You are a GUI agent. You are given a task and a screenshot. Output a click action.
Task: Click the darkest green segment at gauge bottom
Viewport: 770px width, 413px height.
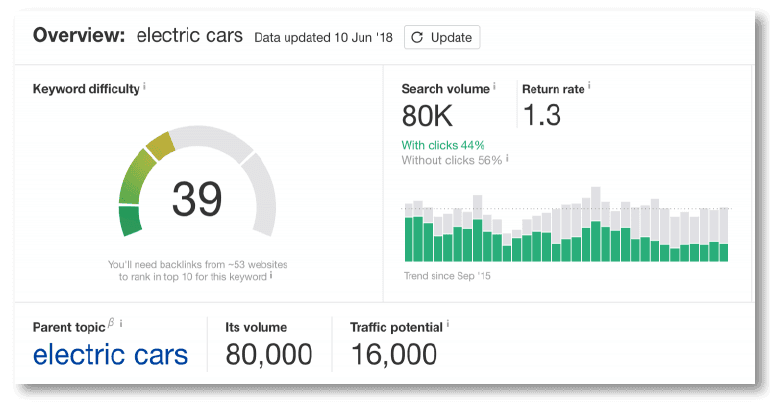coord(130,220)
